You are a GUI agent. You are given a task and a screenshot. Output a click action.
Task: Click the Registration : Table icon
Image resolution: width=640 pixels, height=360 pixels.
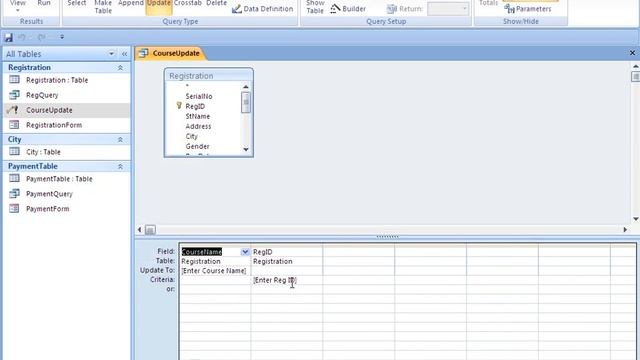point(14,80)
